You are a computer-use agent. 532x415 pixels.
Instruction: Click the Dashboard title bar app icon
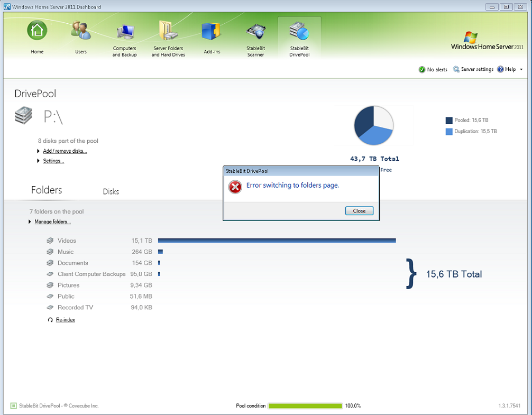click(x=7, y=6)
